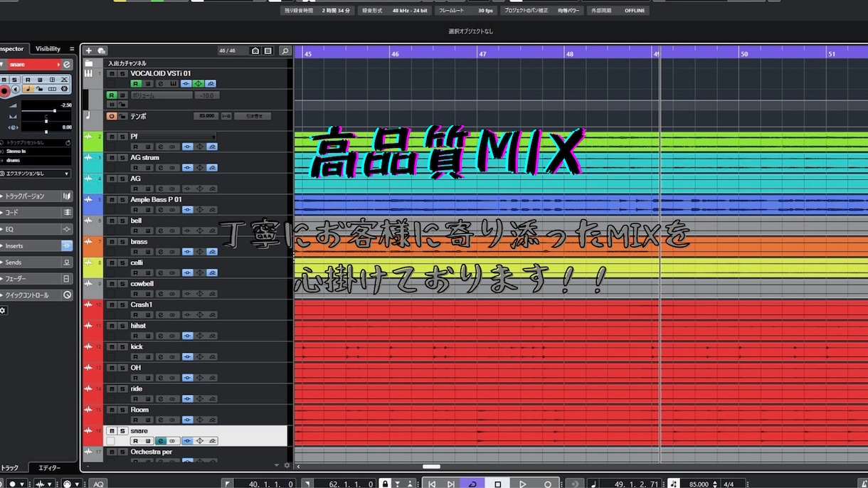The width and height of the screenshot is (868, 488).
Task: Click the transport Record button
Action: pos(547,484)
